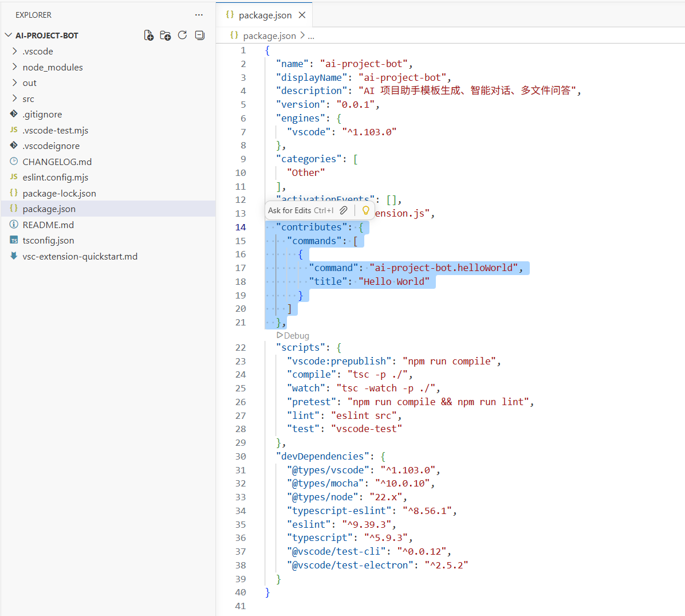This screenshot has height=616, width=685.
Task: Click the TypeScript icon beside tsconfig.json
Action: point(14,240)
